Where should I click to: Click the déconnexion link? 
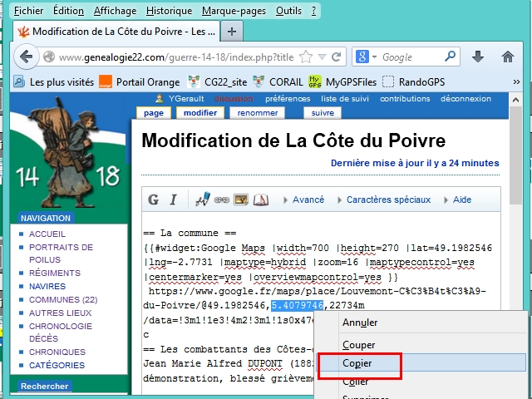(465, 99)
